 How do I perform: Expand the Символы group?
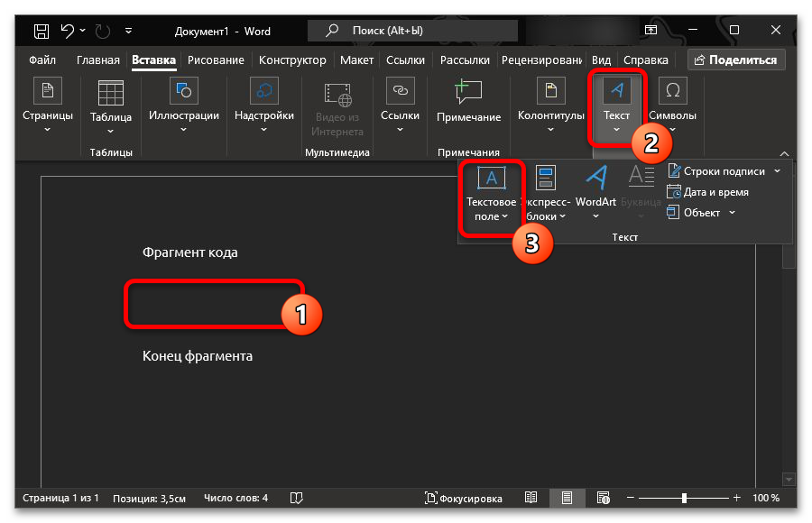coord(672,106)
